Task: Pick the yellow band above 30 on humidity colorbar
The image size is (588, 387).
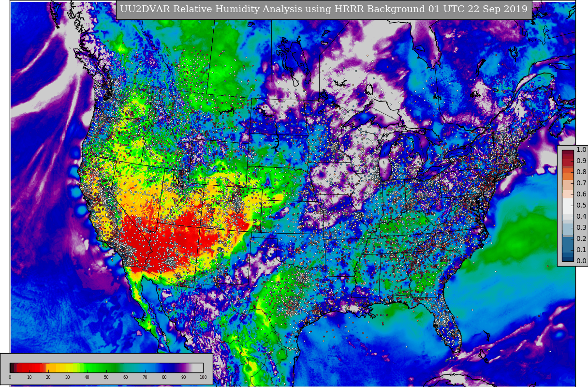Action: click(x=68, y=367)
